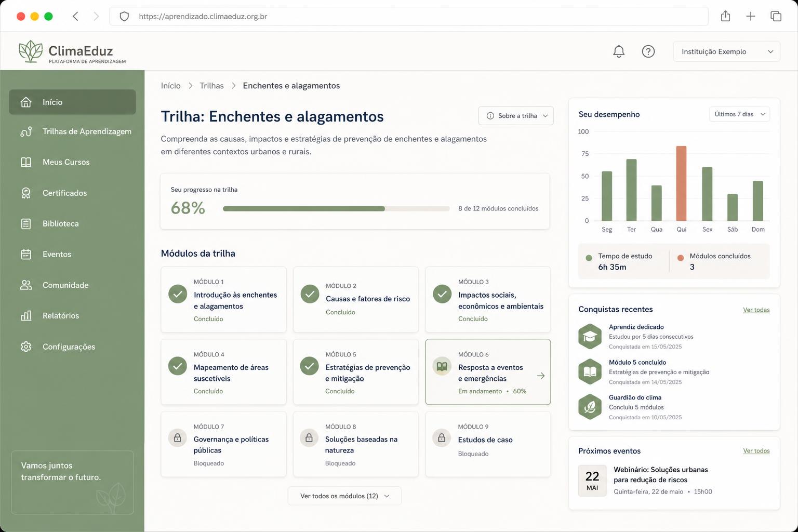
Task: Open a new browser tab with plus icon
Action: pos(751,16)
